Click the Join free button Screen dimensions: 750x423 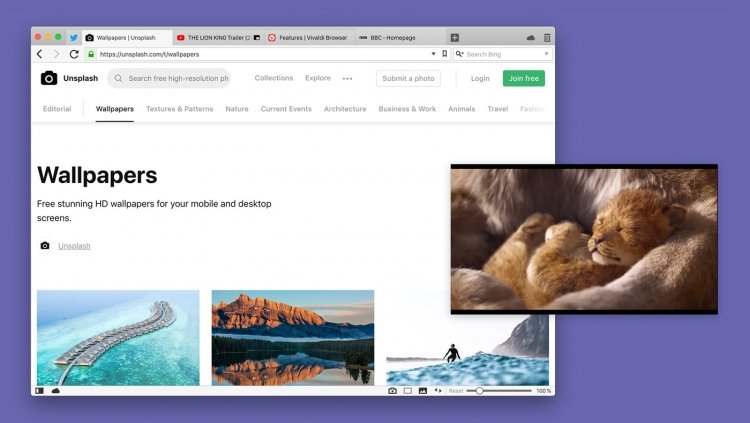(524, 78)
